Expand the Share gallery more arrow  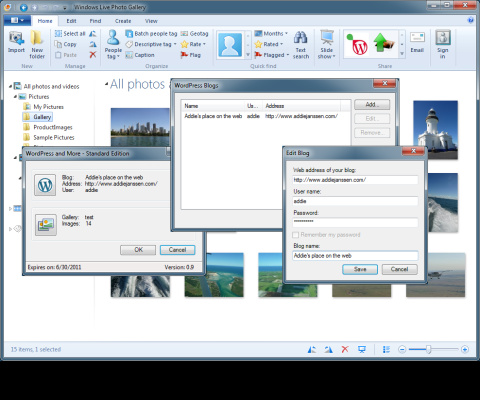(402, 54)
